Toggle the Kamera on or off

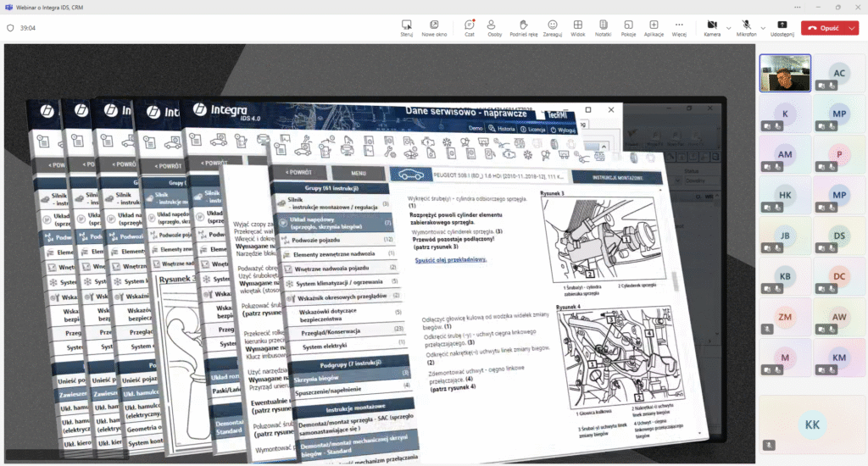(712, 28)
